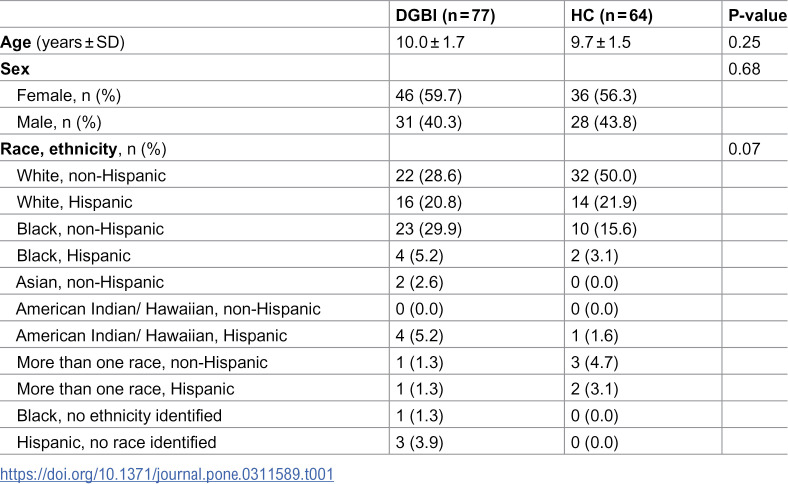Select the HC (n=64) column header
Viewport: 788px width, 484px height.
(x=612, y=16)
